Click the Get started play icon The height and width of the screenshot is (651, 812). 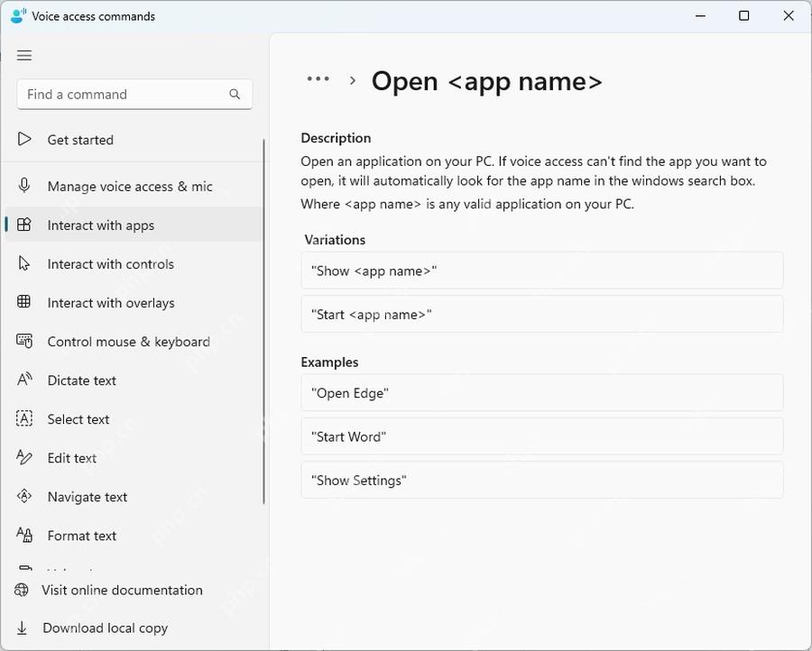pyautogui.click(x=24, y=139)
